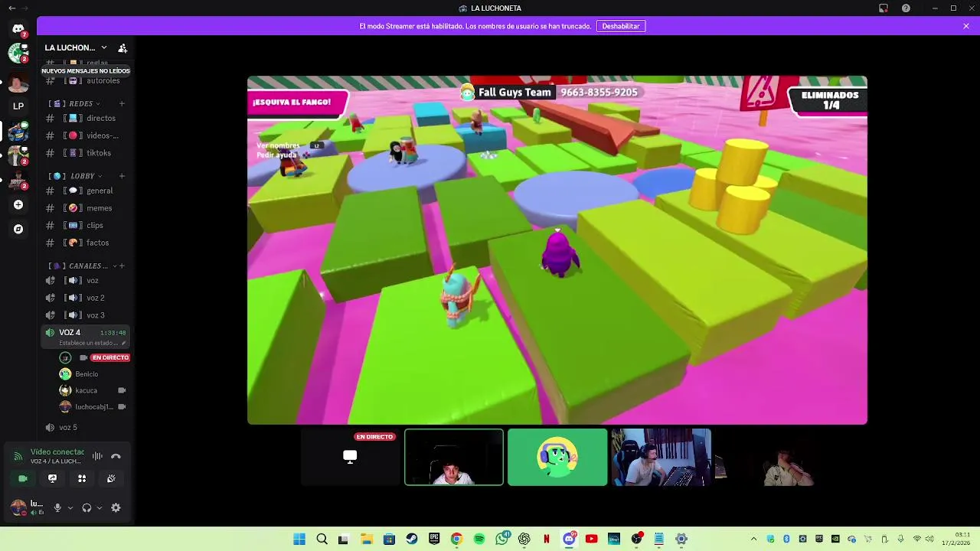
Task: Join the voz 3 voice channel
Action: coord(86,315)
